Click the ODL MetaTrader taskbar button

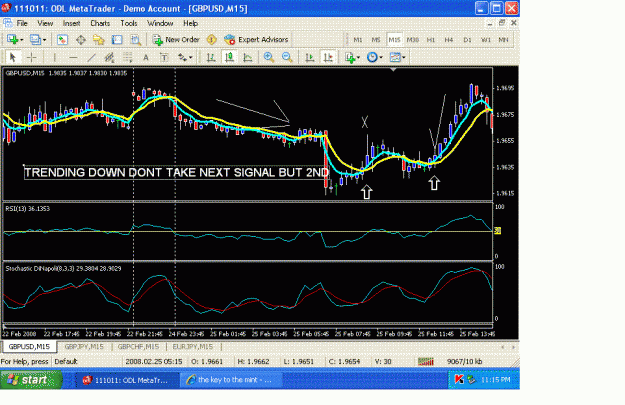(127, 379)
